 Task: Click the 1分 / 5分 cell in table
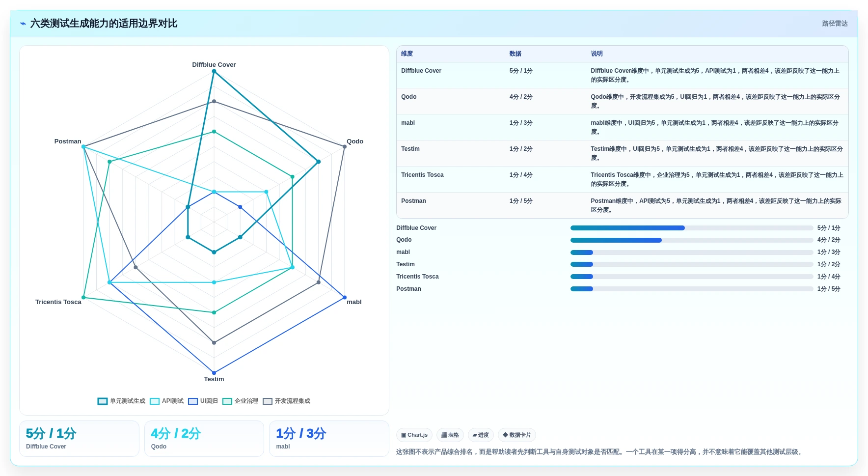pos(521,201)
